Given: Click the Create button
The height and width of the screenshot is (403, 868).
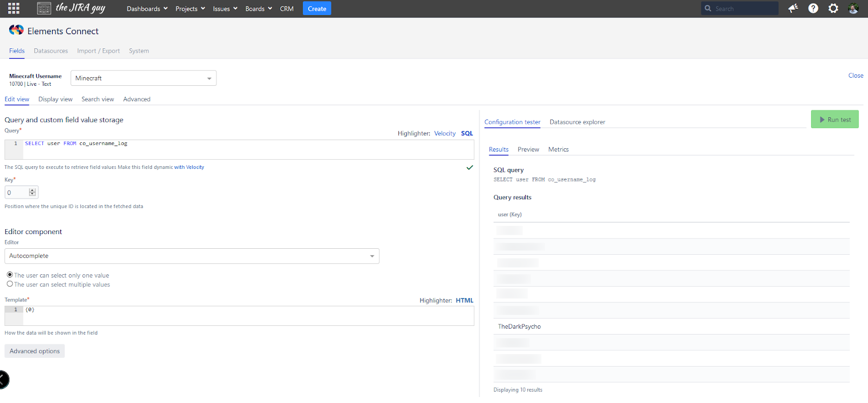Looking at the screenshot, I should [x=317, y=8].
